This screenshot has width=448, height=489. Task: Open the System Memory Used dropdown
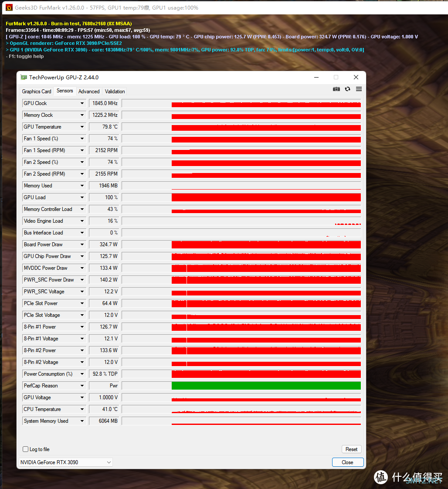82,421
